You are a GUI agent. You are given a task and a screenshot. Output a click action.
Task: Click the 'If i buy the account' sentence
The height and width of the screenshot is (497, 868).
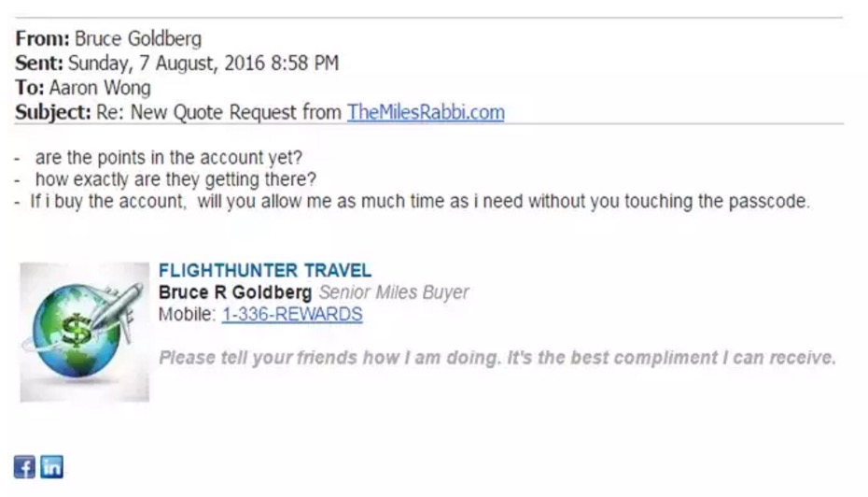[420, 201]
